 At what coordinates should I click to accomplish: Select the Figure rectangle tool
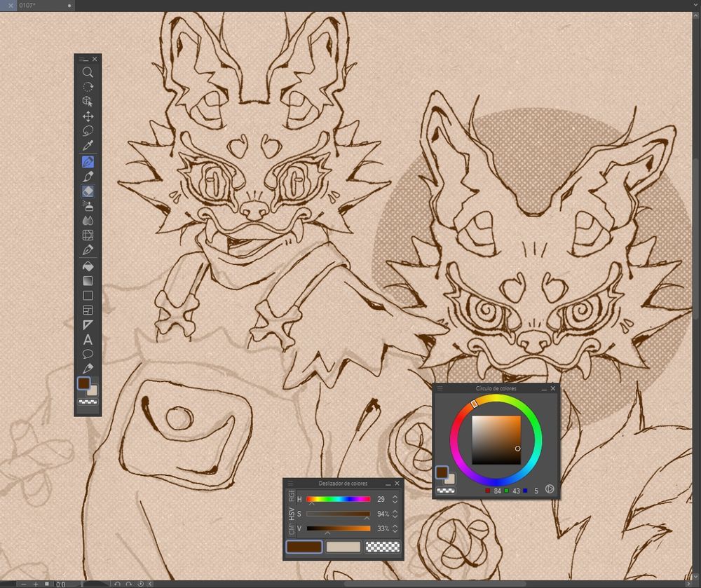pyautogui.click(x=88, y=295)
